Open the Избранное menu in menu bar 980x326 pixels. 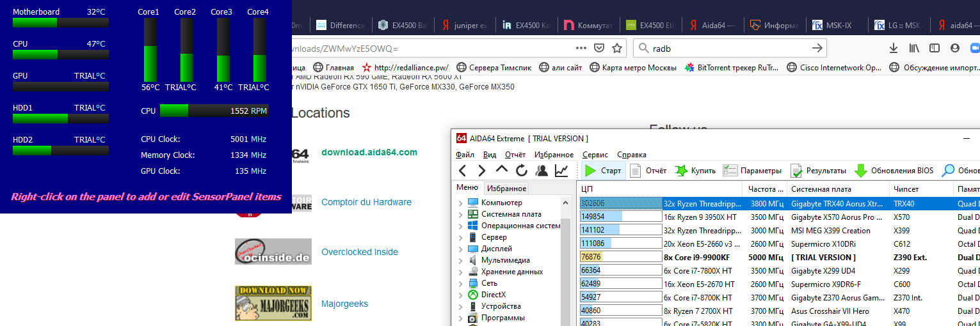point(554,155)
